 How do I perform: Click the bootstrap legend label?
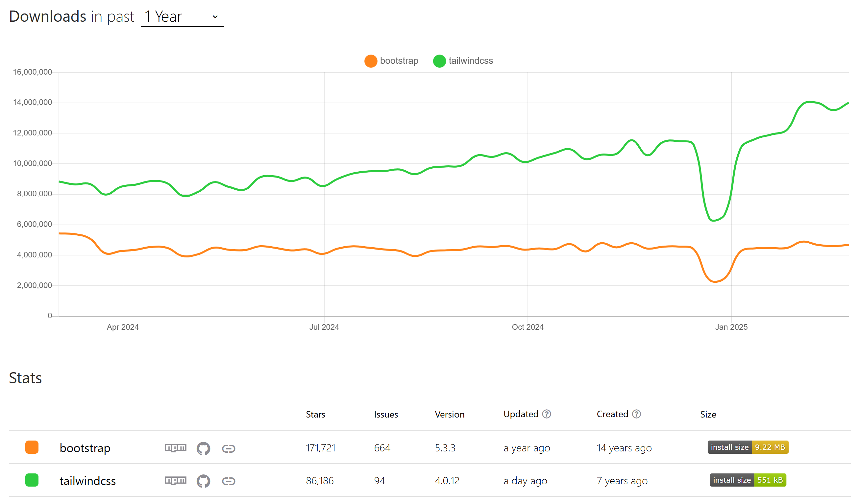coord(399,61)
